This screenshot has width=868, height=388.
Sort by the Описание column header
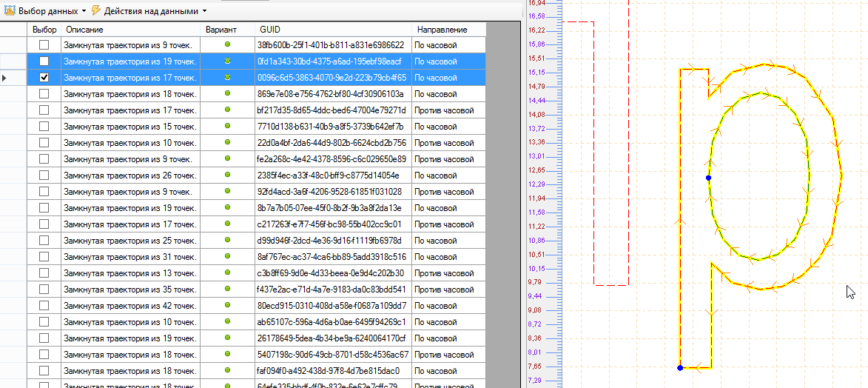tap(131, 30)
